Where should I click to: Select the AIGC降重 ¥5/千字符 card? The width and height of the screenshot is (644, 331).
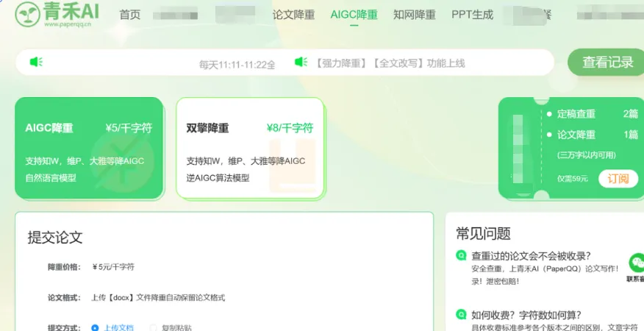point(89,148)
